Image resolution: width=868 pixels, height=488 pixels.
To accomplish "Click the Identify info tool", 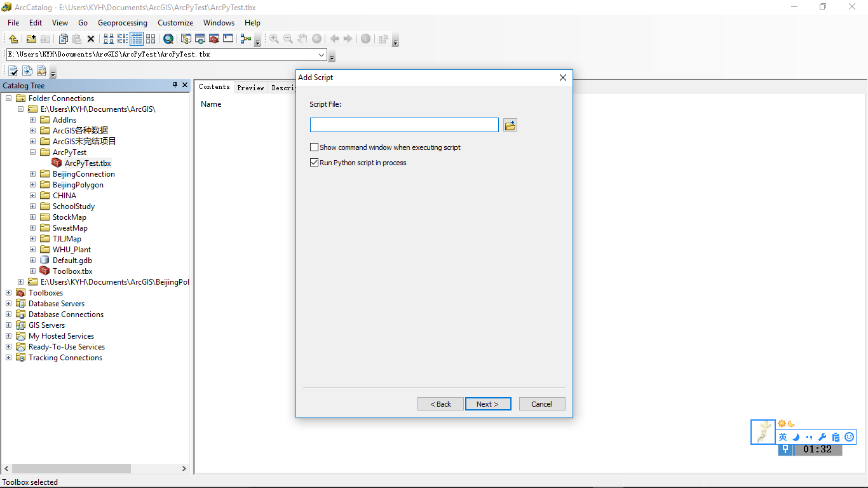I will click(x=365, y=39).
